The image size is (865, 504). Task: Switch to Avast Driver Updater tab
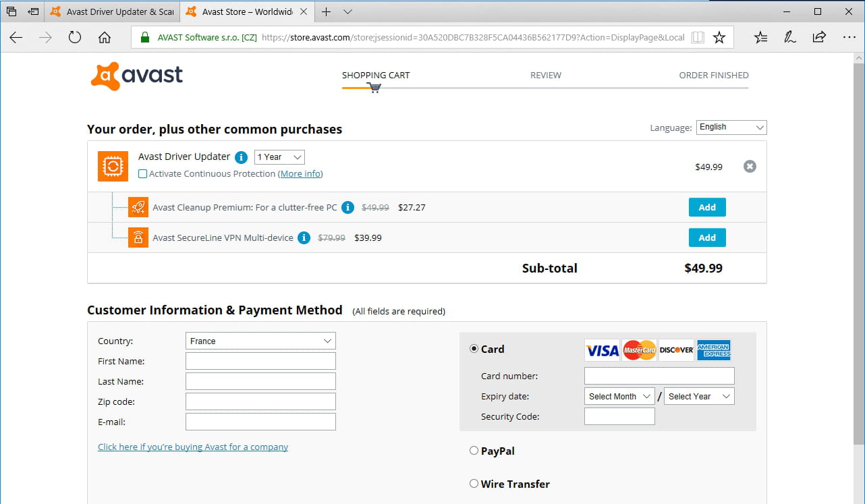tap(113, 11)
